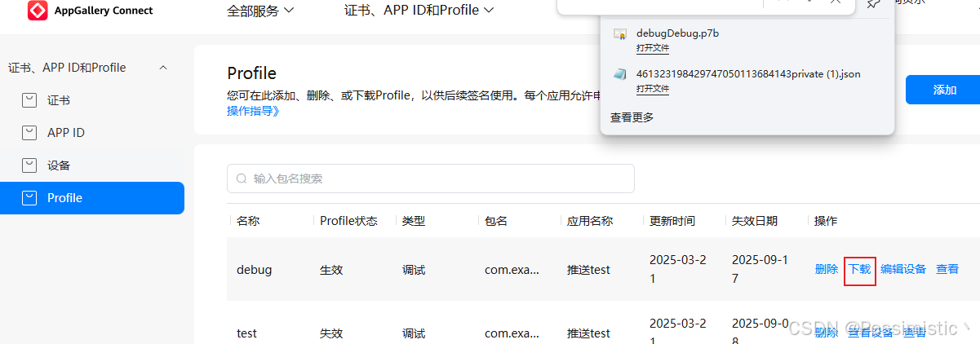Click the APP ID sidebar icon
Screen dimensions: 980x344
pyautogui.click(x=29, y=133)
